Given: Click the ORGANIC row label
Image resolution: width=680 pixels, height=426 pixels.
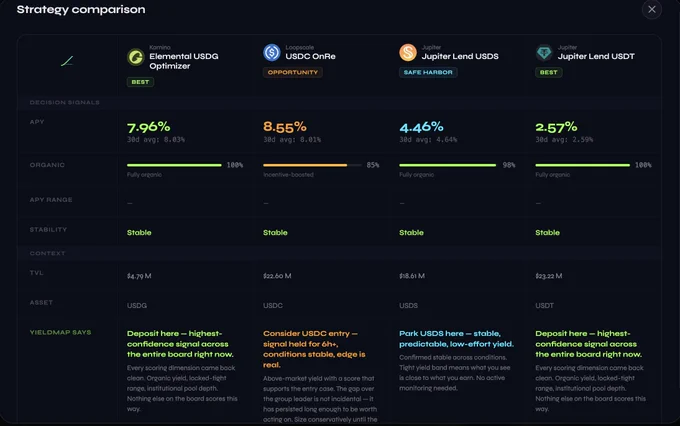Looking at the screenshot, I should click(x=47, y=165).
